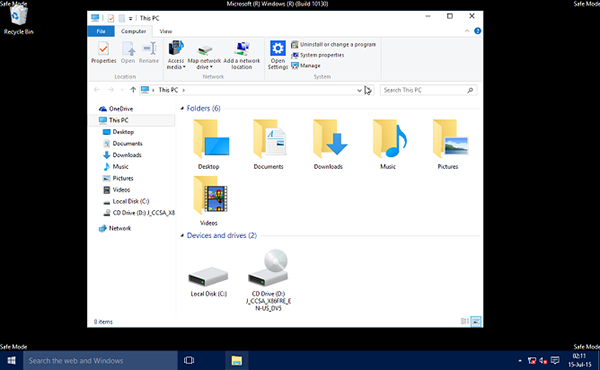Click quick access Properties checkmark icon

pos(111,18)
